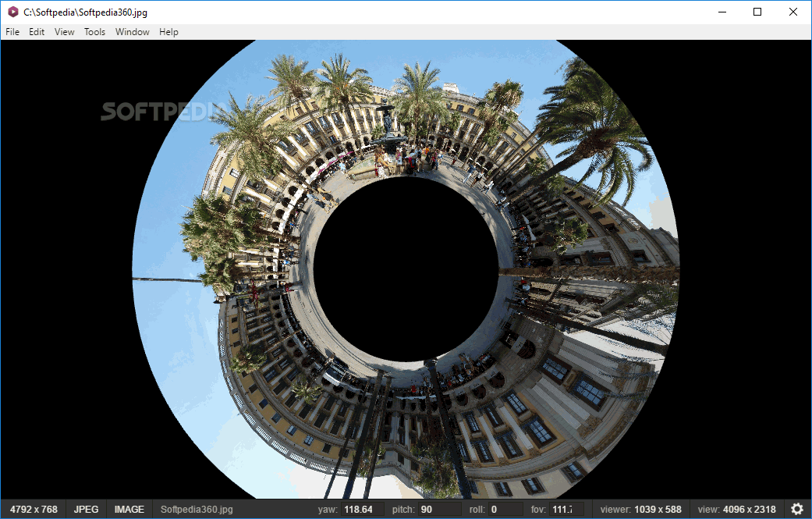Click the pitch value field 90

click(439, 509)
